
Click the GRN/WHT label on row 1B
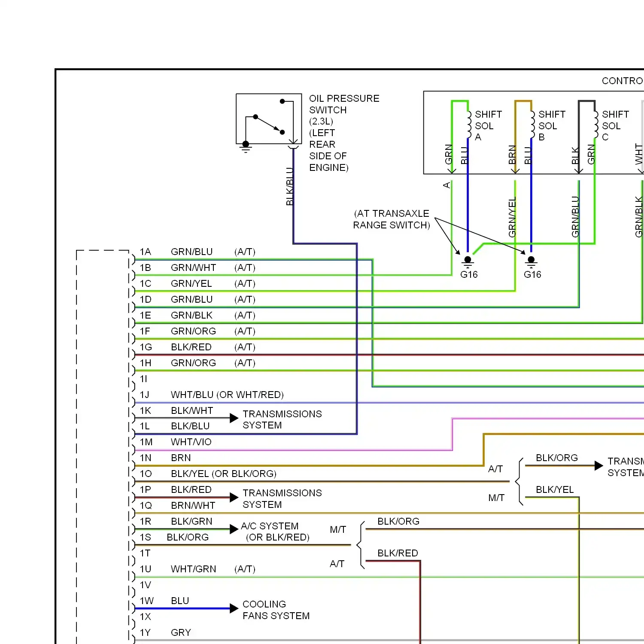[x=193, y=268]
